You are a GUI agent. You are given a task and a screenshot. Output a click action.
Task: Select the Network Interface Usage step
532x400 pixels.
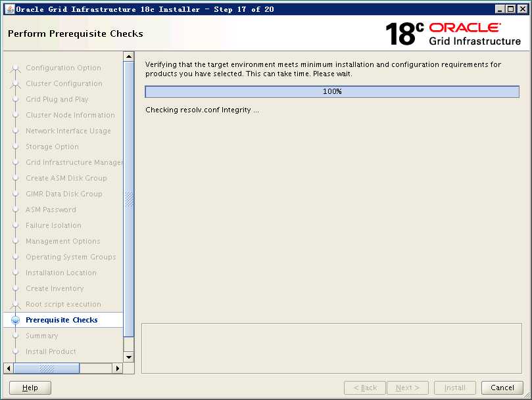click(x=68, y=131)
